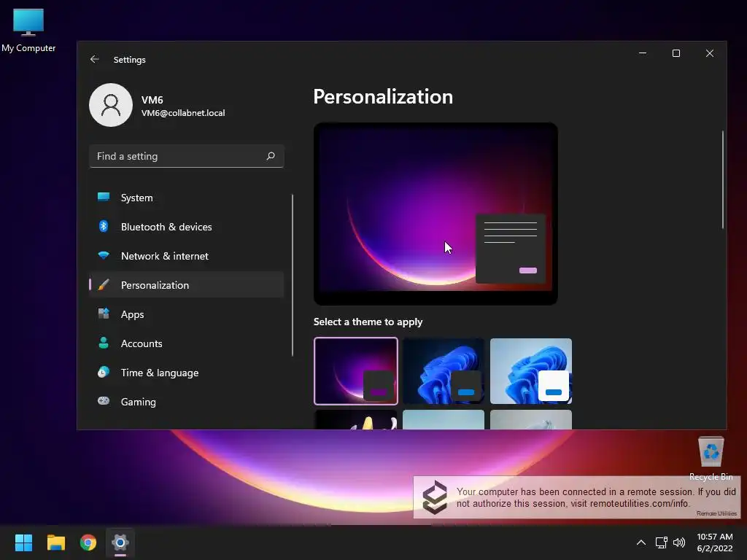Click the Network wifi icon in sidebar
The width and height of the screenshot is (747, 560).
(x=104, y=255)
